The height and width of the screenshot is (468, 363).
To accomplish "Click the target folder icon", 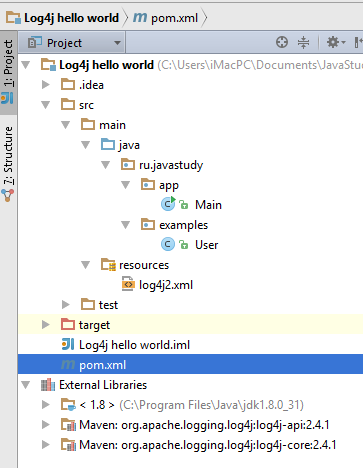I will 68,324.
